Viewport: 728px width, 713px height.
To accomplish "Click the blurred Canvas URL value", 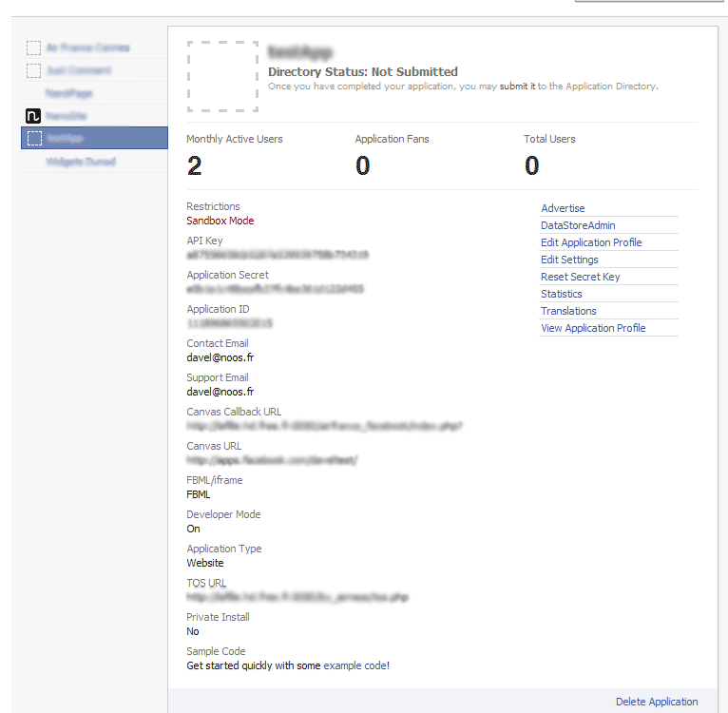I will click(x=272, y=460).
